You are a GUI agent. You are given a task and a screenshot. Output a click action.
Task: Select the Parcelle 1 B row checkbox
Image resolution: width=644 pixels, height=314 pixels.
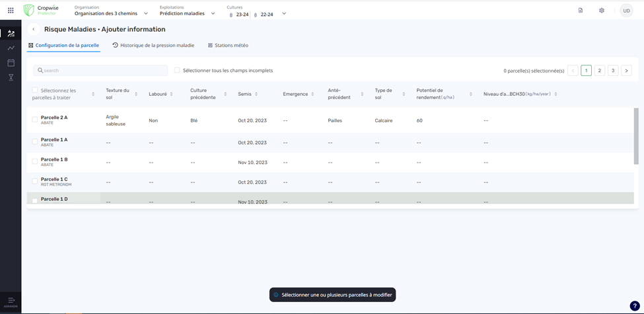35,161
